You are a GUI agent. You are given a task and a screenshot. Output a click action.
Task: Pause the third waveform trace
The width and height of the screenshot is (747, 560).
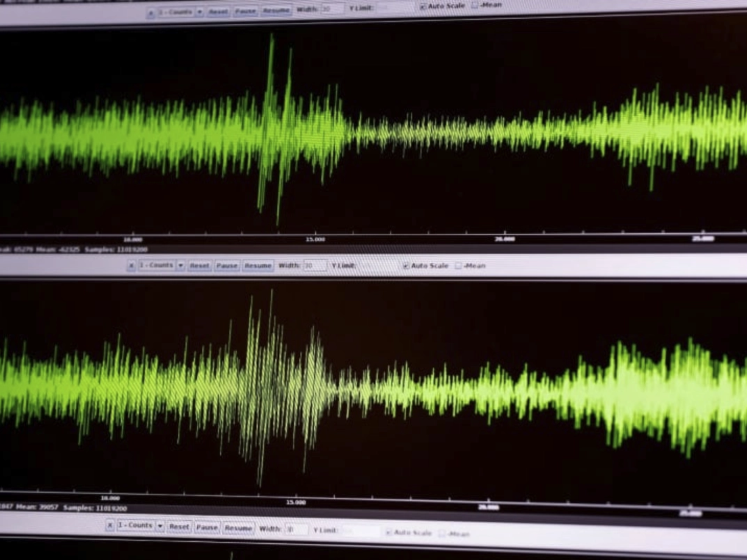[x=207, y=527]
